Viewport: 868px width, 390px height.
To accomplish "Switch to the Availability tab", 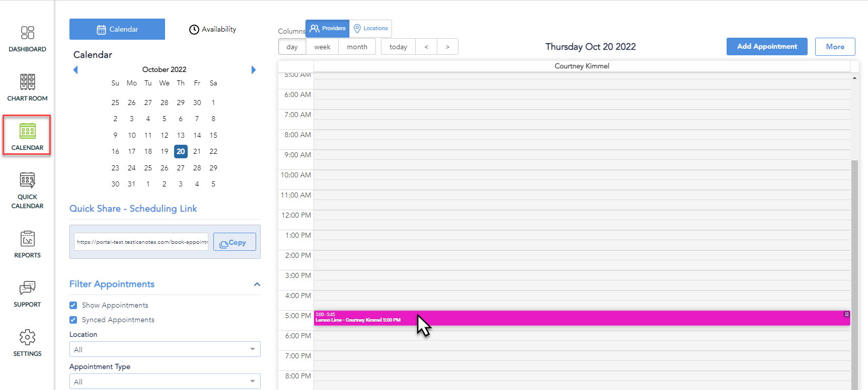I will pyautogui.click(x=212, y=29).
